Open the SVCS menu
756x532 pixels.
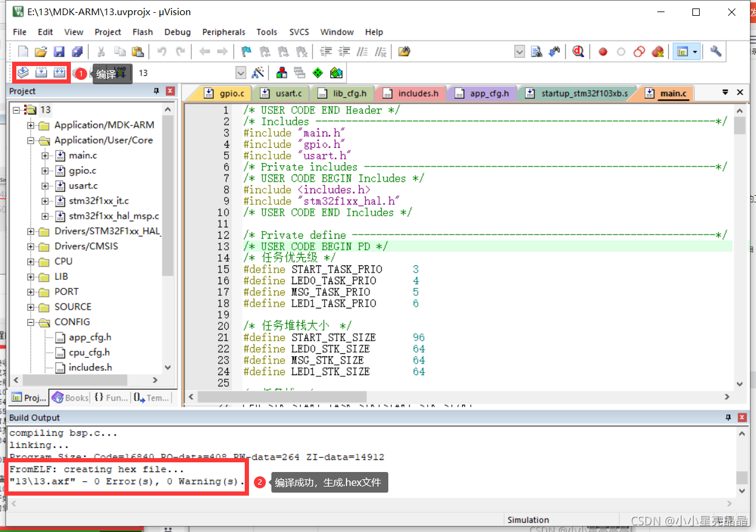coord(299,32)
